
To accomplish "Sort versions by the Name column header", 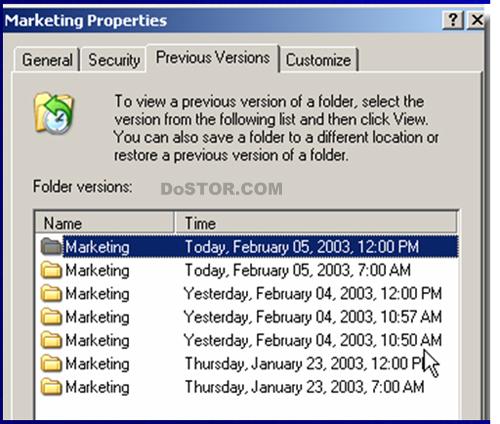I will coord(104,223).
